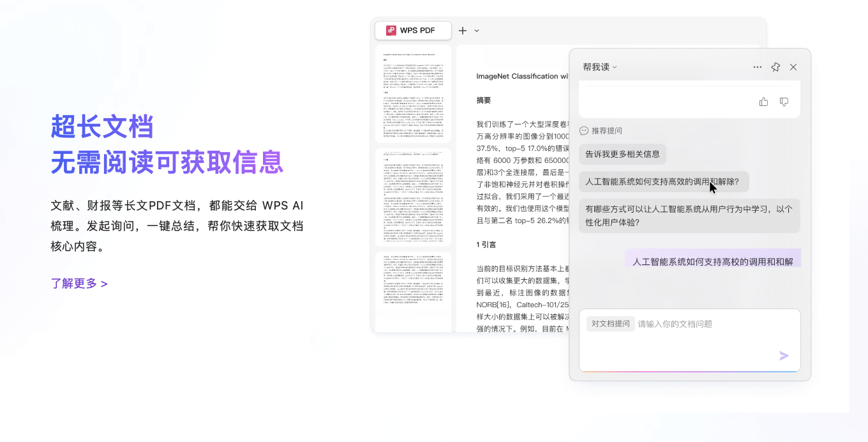Open the third page thumbnail
Screen dimensions: 868x442
[413, 291]
